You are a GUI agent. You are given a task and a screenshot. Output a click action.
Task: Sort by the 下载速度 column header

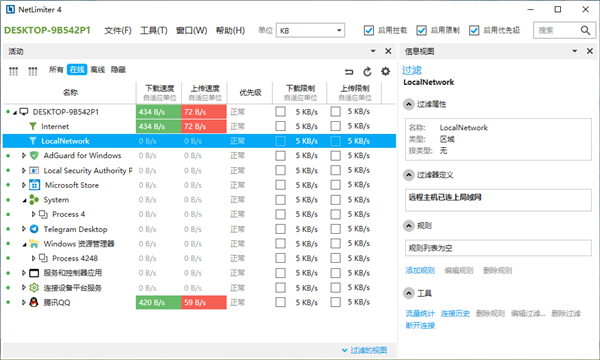pos(159,92)
